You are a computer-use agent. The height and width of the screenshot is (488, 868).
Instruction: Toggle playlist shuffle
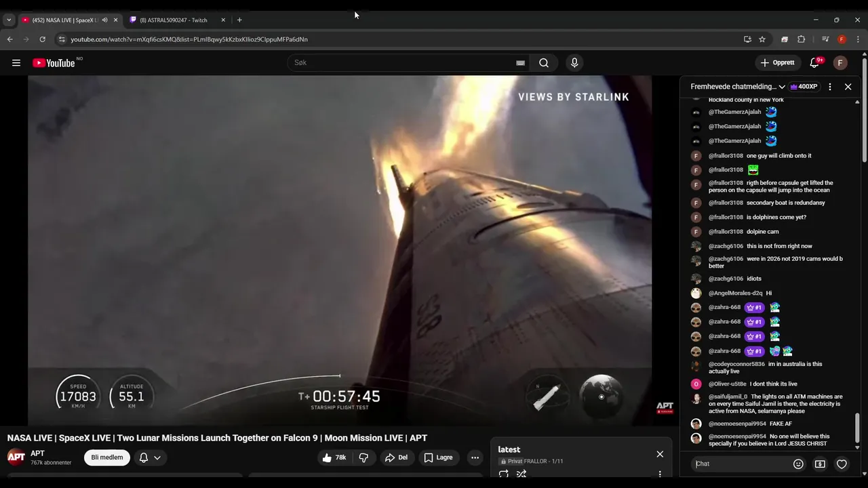[x=521, y=474]
